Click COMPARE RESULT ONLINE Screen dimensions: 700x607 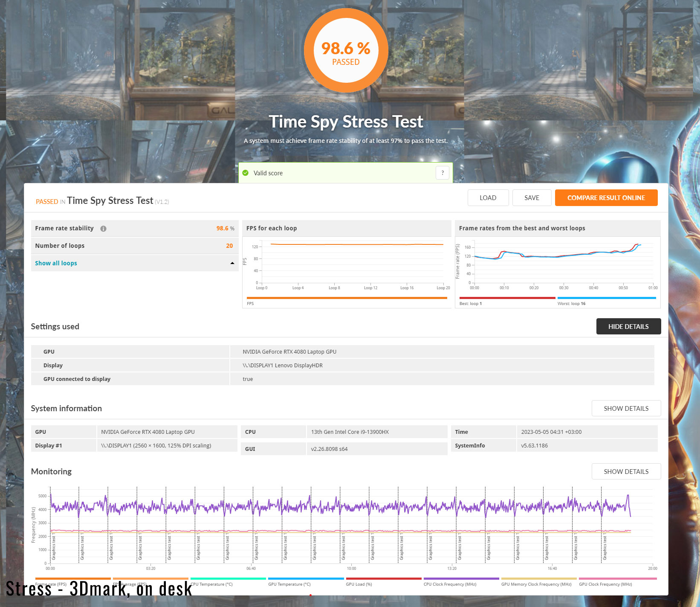606,197
